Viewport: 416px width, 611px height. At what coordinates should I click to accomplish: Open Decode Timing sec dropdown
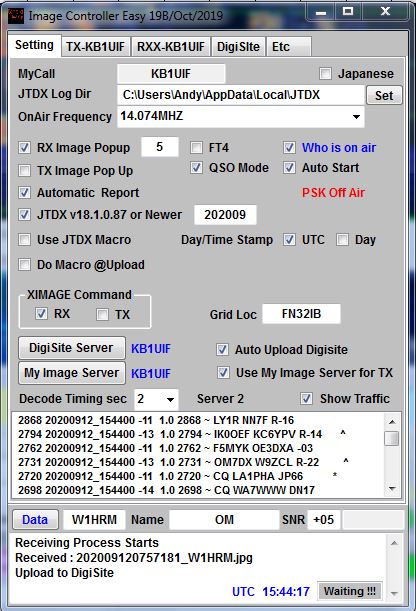point(170,399)
